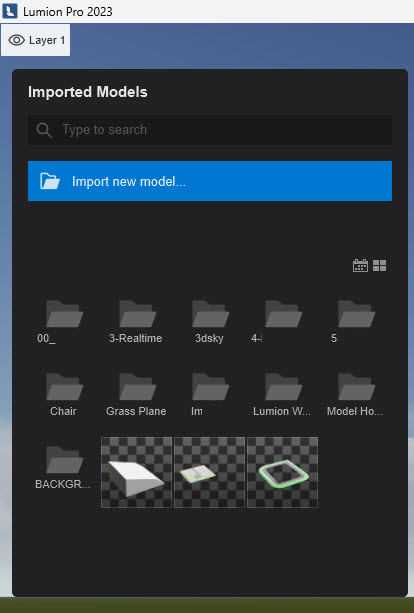This screenshot has width=414, height=613.
Task: Click the Lumion Pro 2023 app icon
Action: pyautogui.click(x=10, y=11)
